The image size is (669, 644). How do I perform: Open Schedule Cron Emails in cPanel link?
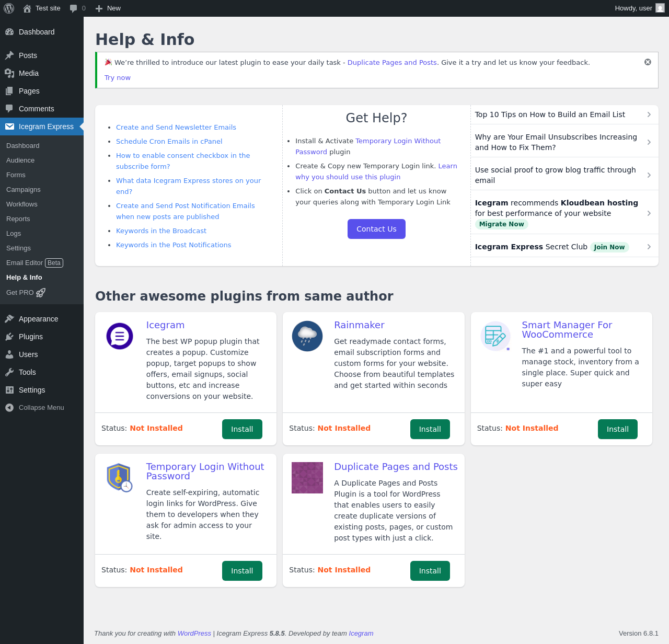pyautogui.click(x=169, y=142)
